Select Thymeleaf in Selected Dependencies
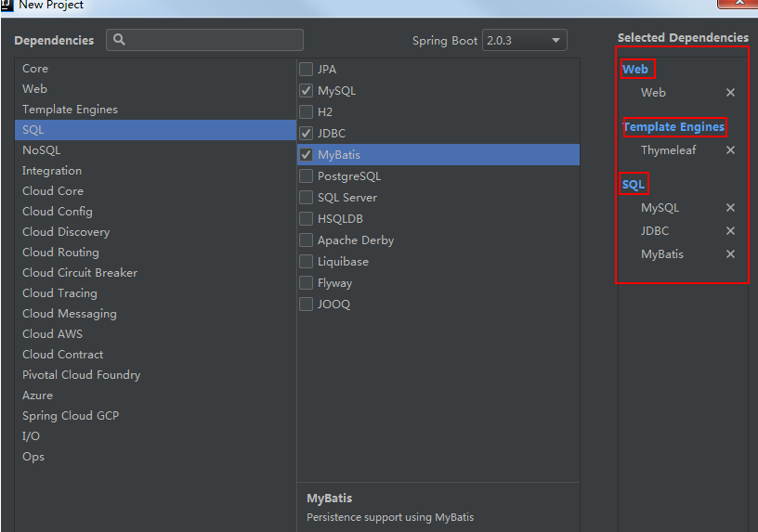 [x=669, y=150]
